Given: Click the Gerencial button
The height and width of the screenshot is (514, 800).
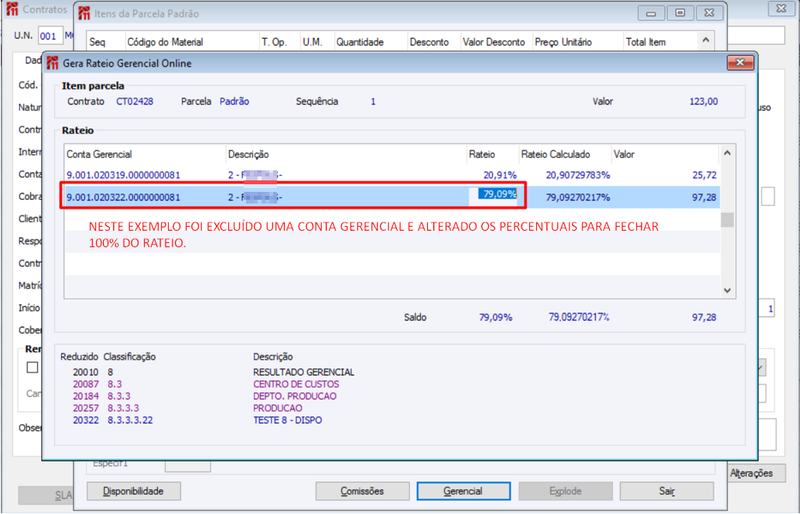Looking at the screenshot, I should pyautogui.click(x=463, y=491).
